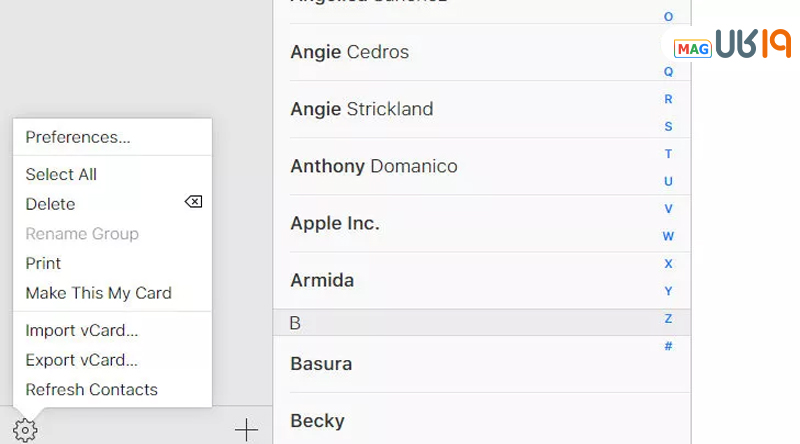Click the delete backspace key icon
The width and height of the screenshot is (800, 444).
tap(193, 202)
